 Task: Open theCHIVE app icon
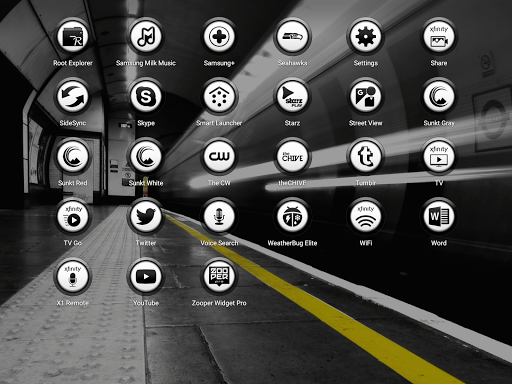coord(292,157)
